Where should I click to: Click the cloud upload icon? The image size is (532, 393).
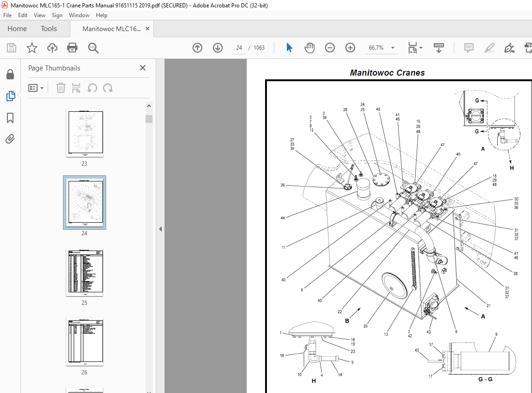tap(52, 48)
